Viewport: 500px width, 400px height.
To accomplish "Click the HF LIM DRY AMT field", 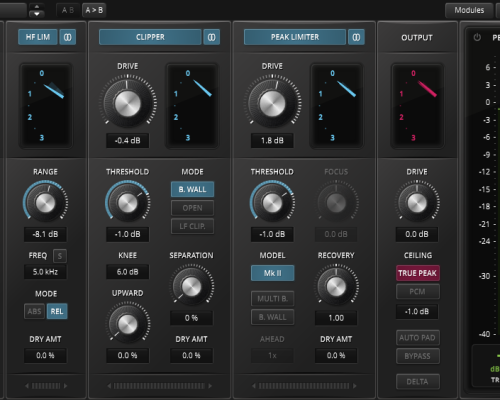I will pos(45,356).
